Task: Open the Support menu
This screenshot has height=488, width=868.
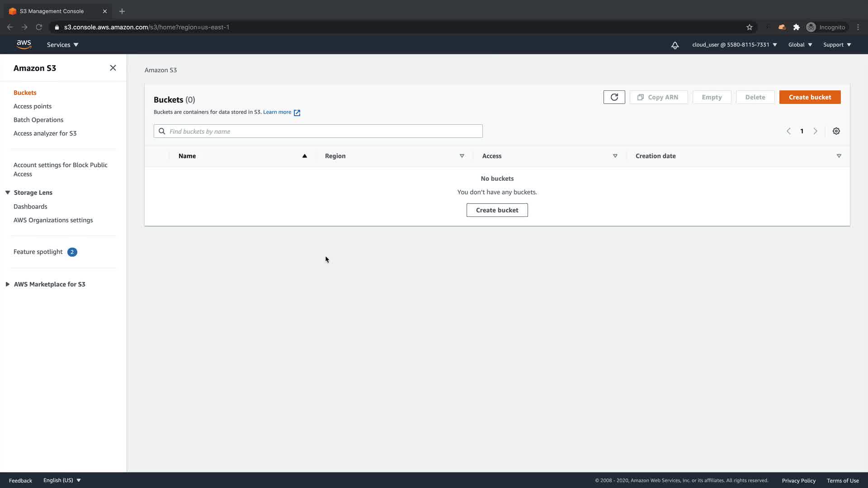Action: (837, 45)
